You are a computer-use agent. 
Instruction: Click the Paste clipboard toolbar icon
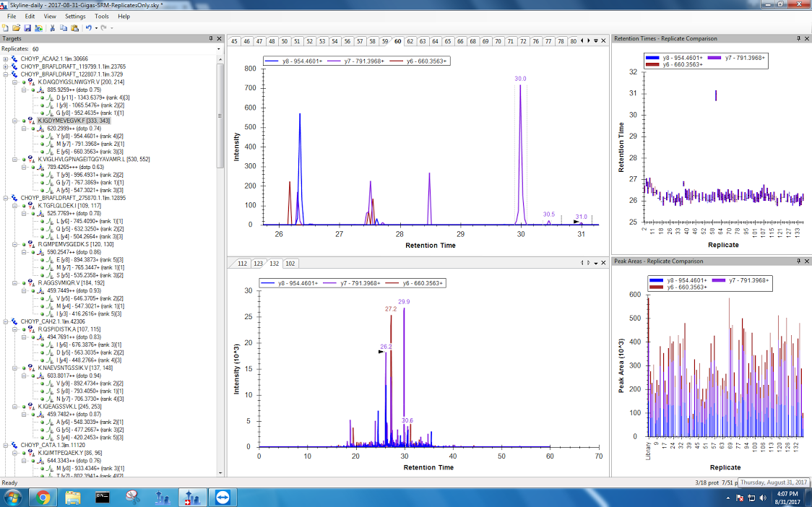pyautogui.click(x=74, y=28)
